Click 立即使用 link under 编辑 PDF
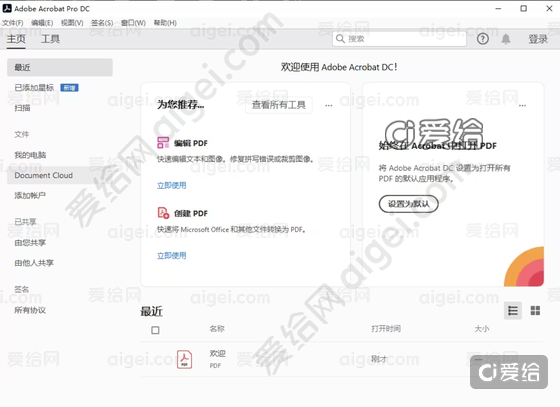Screen dimensions: 560x407 [171, 185]
